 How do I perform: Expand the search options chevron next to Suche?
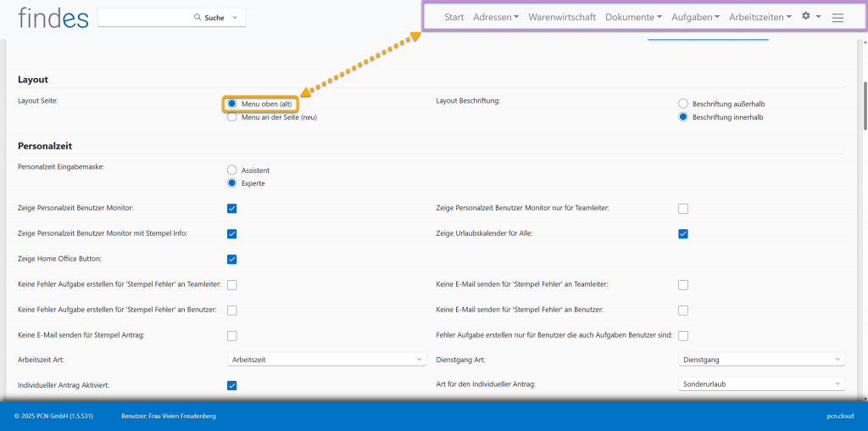coord(235,17)
